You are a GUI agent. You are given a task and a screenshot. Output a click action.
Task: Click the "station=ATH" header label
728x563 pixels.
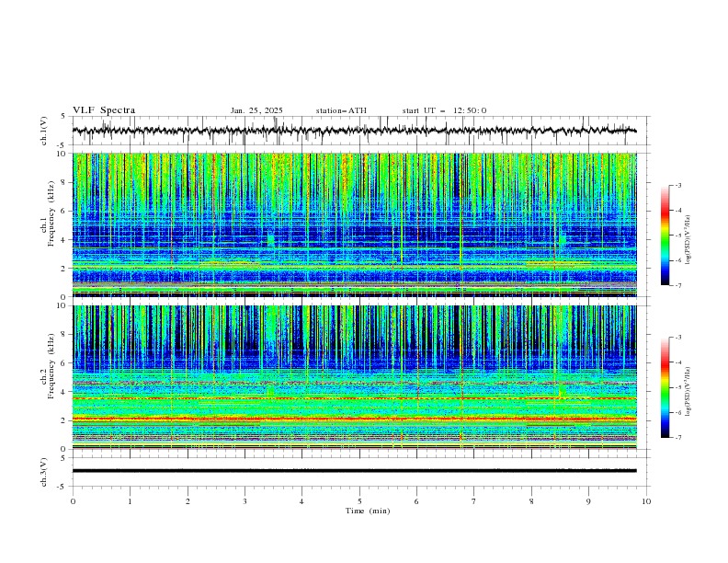341,110
